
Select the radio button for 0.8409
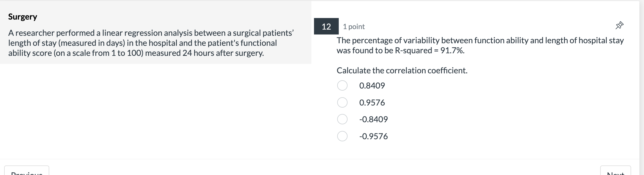[x=342, y=85]
